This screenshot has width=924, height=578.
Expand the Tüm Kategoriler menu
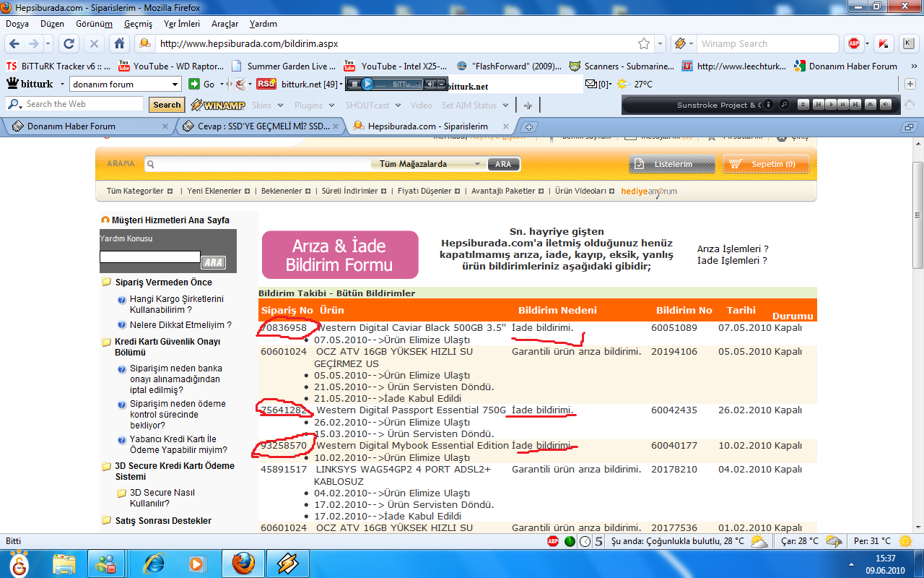(139, 191)
